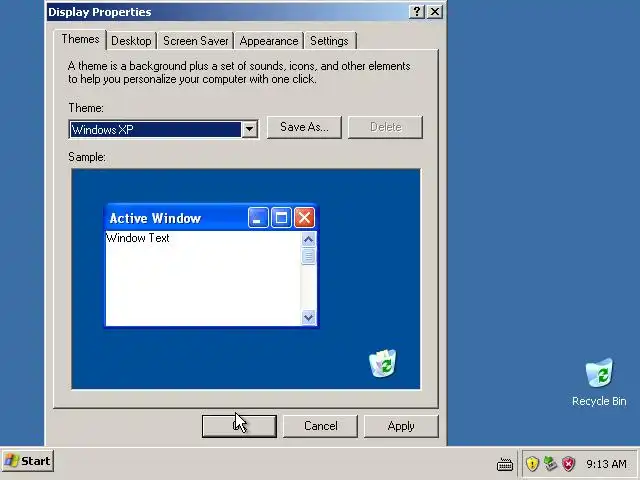Click the sample window scroll up arrow
Viewport: 640px width, 480px height.
tap(308, 240)
